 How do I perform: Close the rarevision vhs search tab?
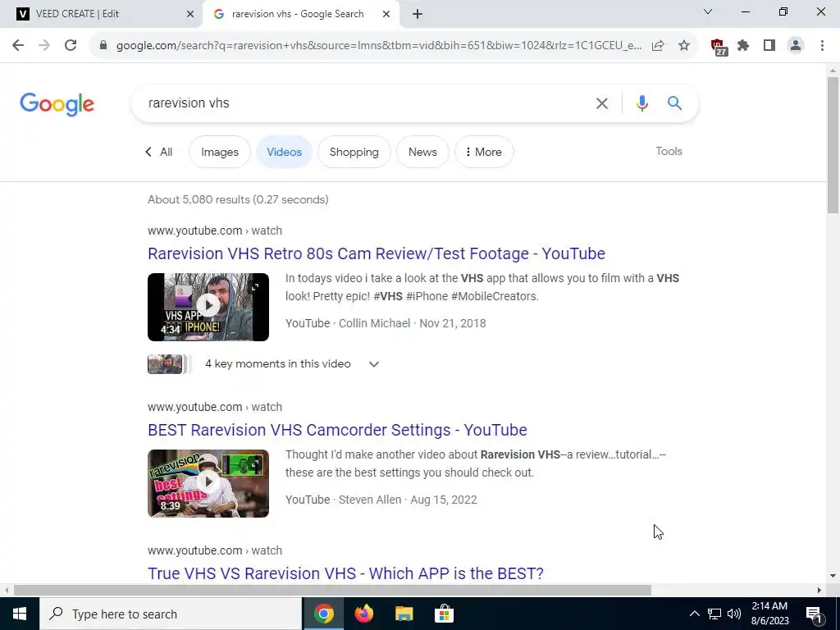386,14
